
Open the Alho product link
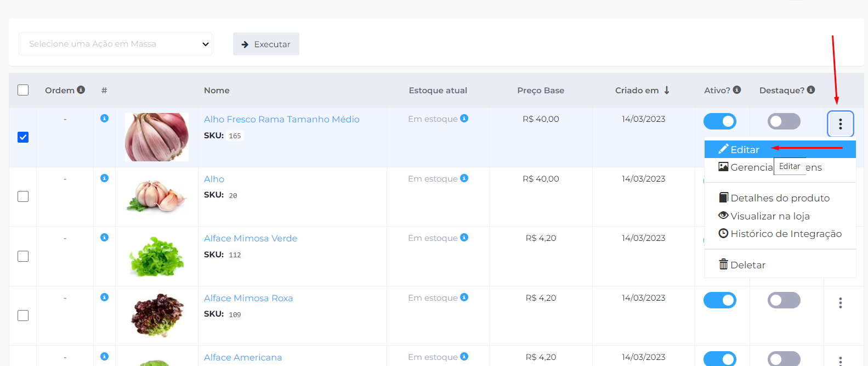214,179
